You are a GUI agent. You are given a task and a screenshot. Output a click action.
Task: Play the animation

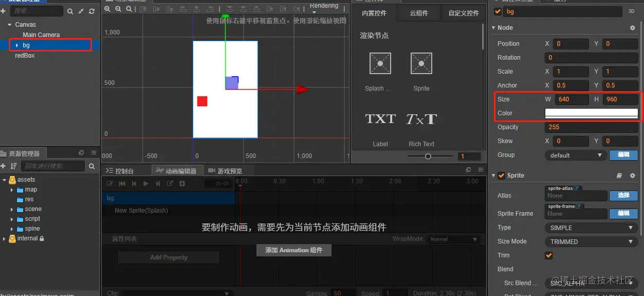146,184
